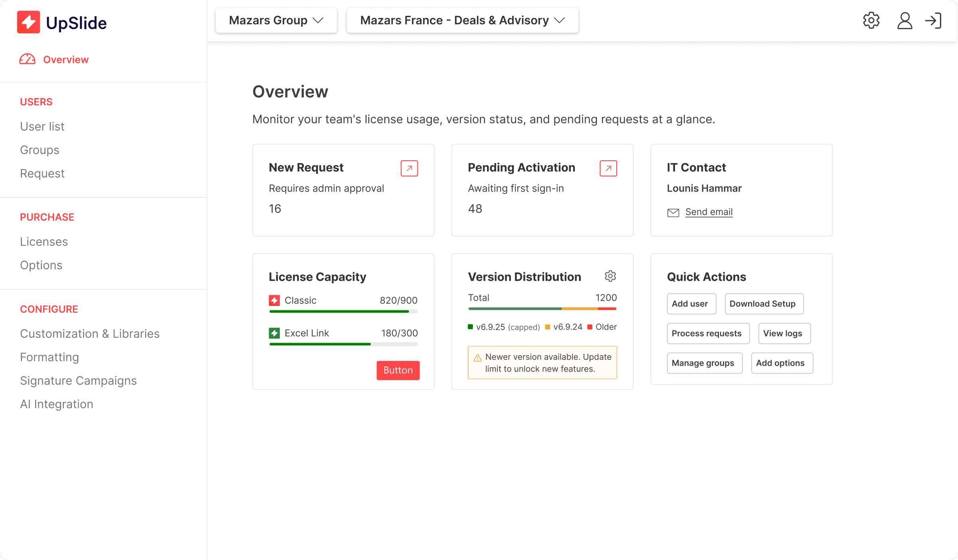
Task: Open settings via top-bar gear icon
Action: [871, 20]
